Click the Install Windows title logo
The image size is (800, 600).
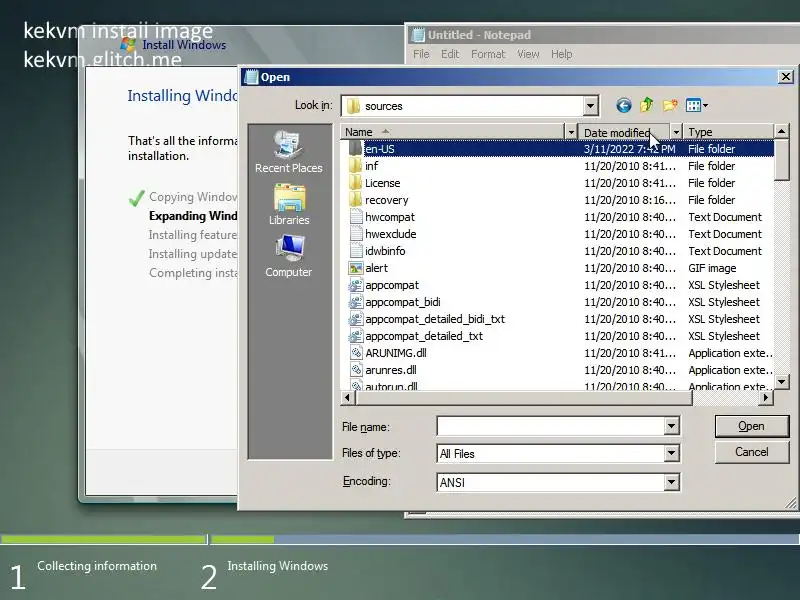tap(129, 45)
